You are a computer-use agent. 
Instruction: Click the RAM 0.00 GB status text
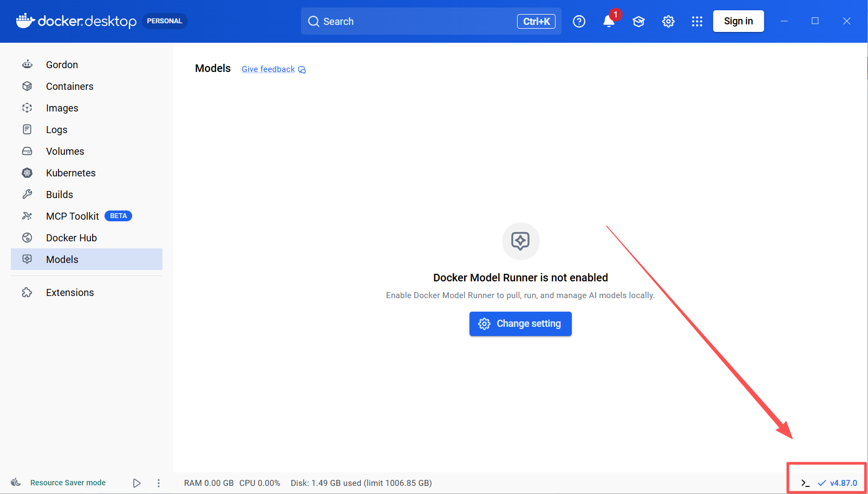209,483
